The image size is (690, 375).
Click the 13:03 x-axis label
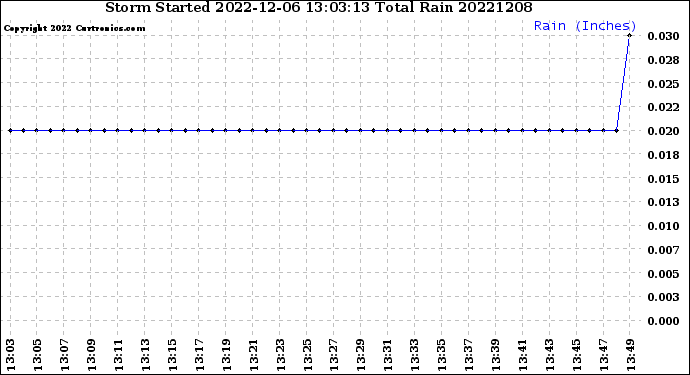tap(11, 355)
